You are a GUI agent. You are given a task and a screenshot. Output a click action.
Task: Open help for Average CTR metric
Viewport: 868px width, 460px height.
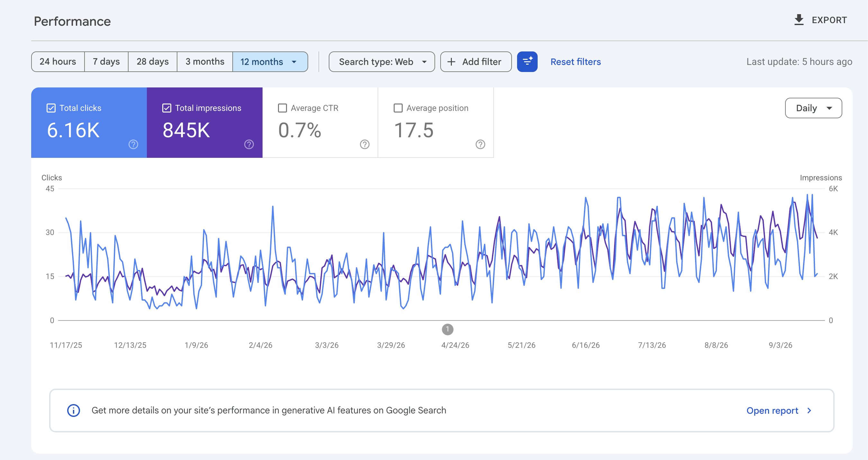[x=365, y=144]
